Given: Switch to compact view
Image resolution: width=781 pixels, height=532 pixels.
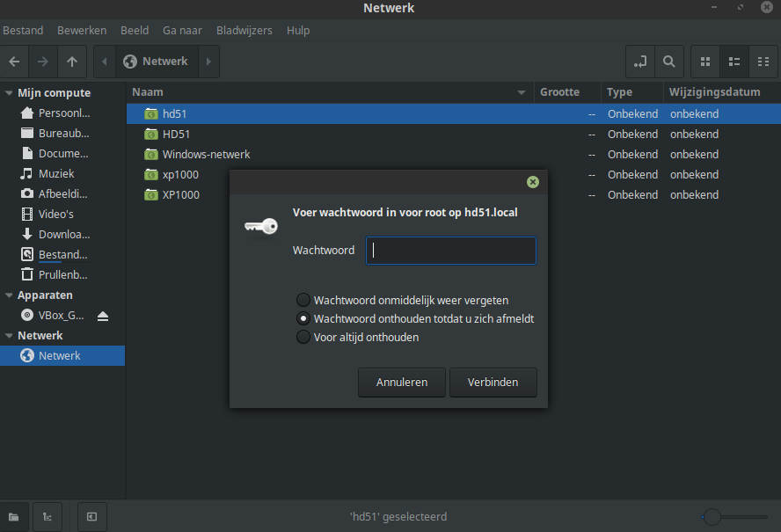Looking at the screenshot, I should click(763, 62).
